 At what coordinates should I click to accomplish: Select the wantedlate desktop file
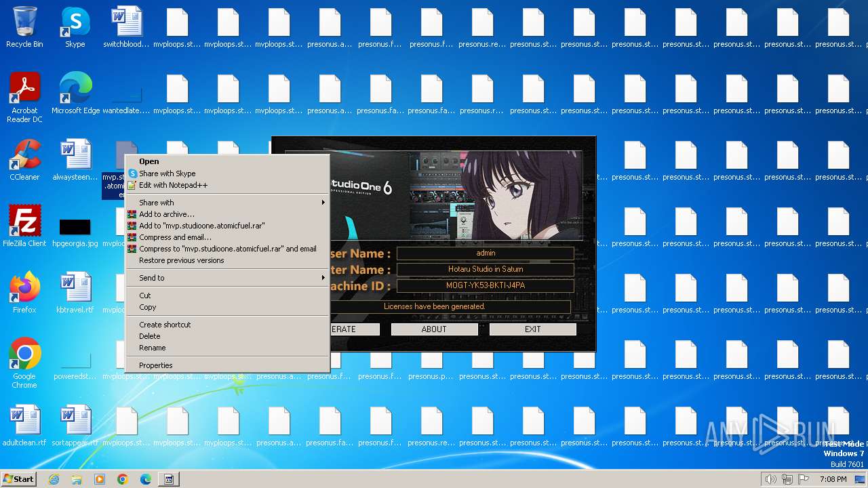(126, 98)
